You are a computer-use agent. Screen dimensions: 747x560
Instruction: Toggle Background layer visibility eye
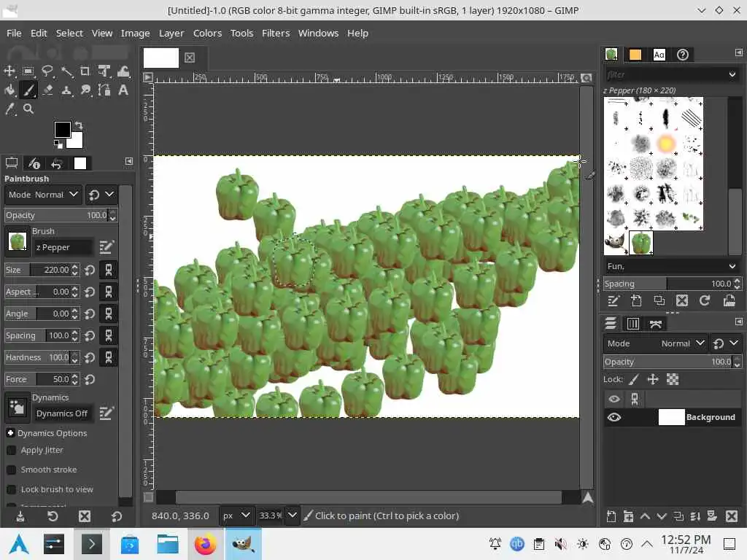pyautogui.click(x=614, y=418)
